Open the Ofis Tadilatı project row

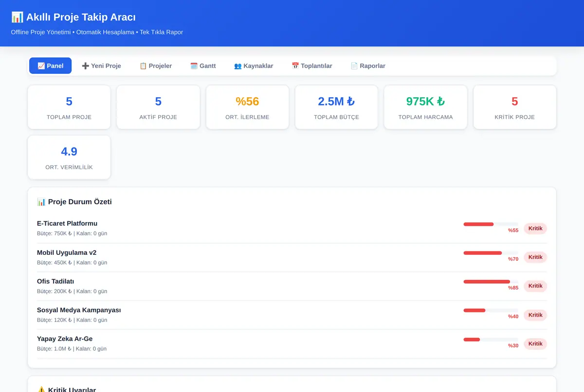pyautogui.click(x=292, y=286)
